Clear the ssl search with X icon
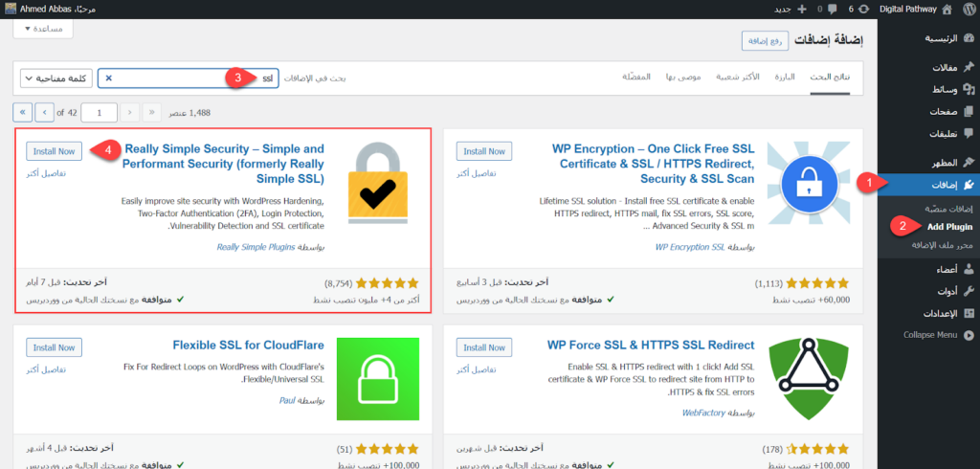The height and width of the screenshot is (469, 980). (x=108, y=78)
